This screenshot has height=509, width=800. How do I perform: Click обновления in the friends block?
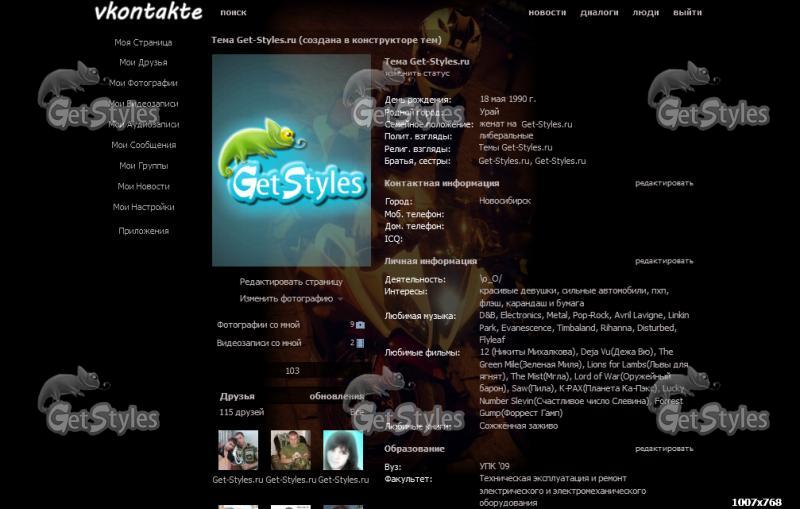point(337,396)
